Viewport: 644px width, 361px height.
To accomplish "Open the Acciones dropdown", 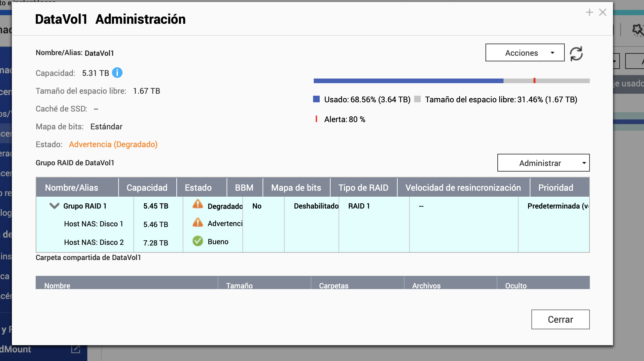I will [x=525, y=53].
